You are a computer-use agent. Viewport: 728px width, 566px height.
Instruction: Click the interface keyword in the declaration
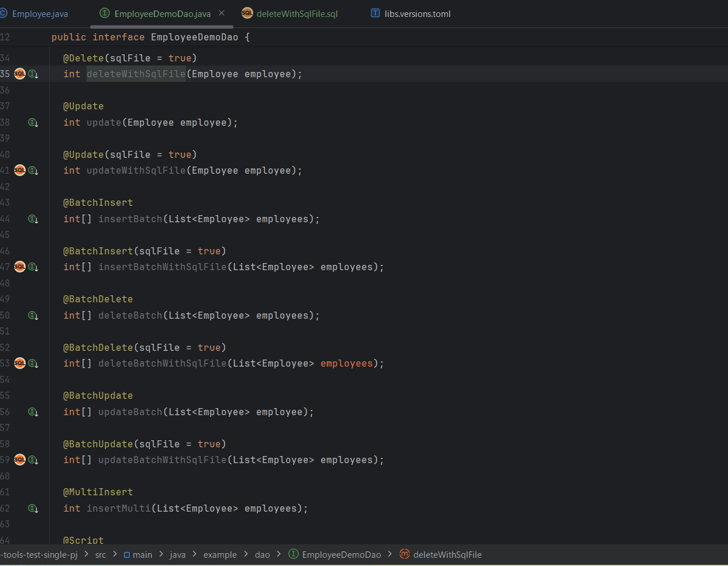[x=119, y=37]
